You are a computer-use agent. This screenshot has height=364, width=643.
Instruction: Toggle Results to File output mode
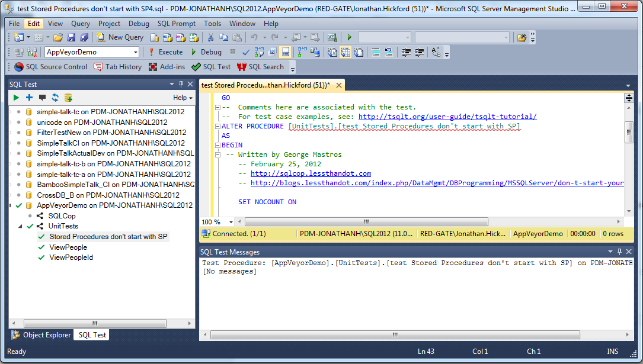[x=359, y=52]
